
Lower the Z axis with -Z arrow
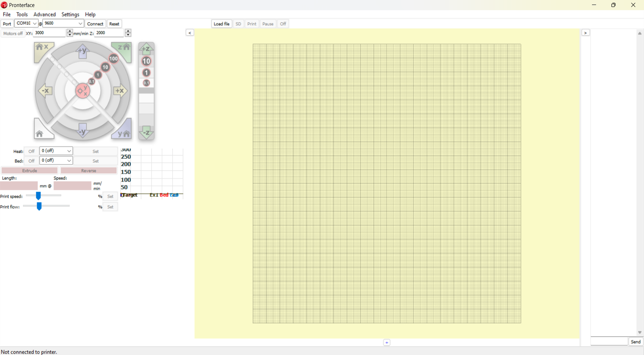(x=146, y=132)
